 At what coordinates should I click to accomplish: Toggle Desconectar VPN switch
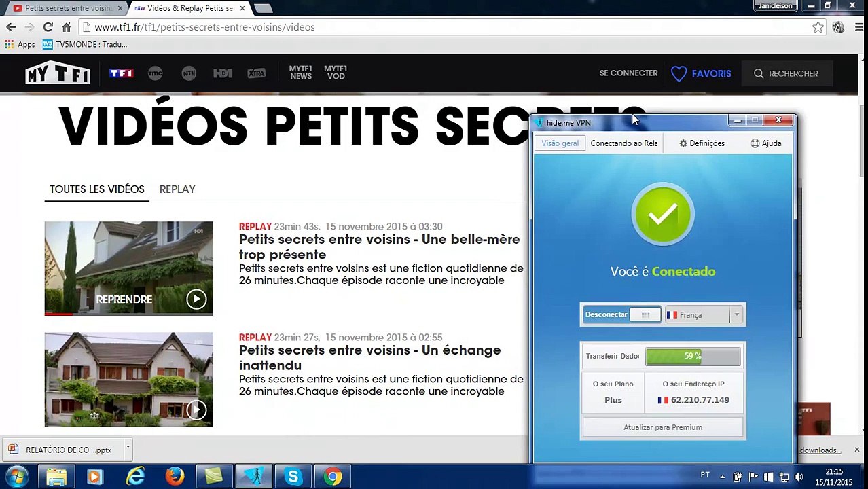pyautogui.click(x=621, y=314)
